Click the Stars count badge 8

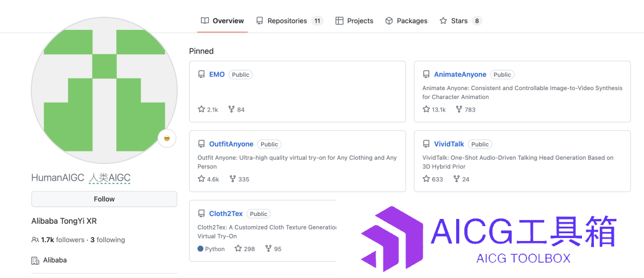[476, 20]
